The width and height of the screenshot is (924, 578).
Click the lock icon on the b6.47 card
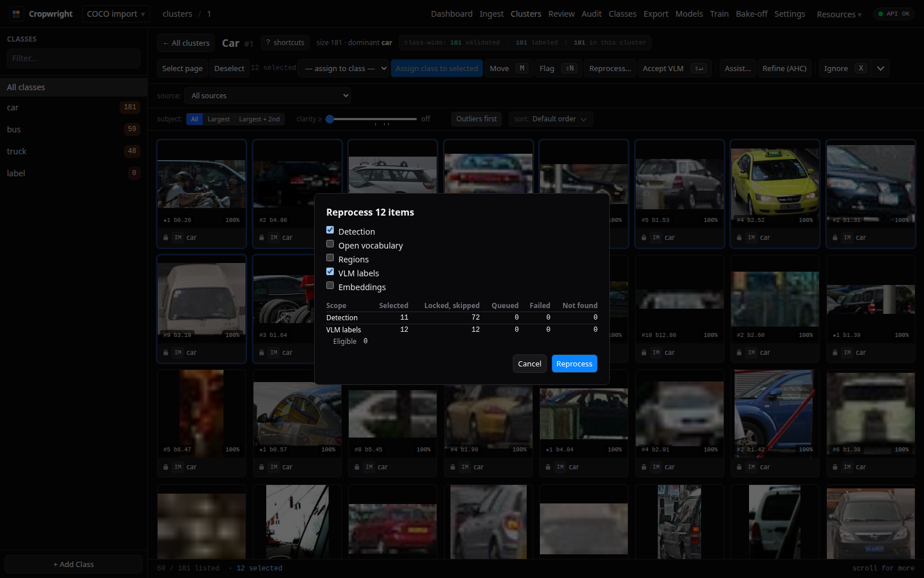[166, 467]
